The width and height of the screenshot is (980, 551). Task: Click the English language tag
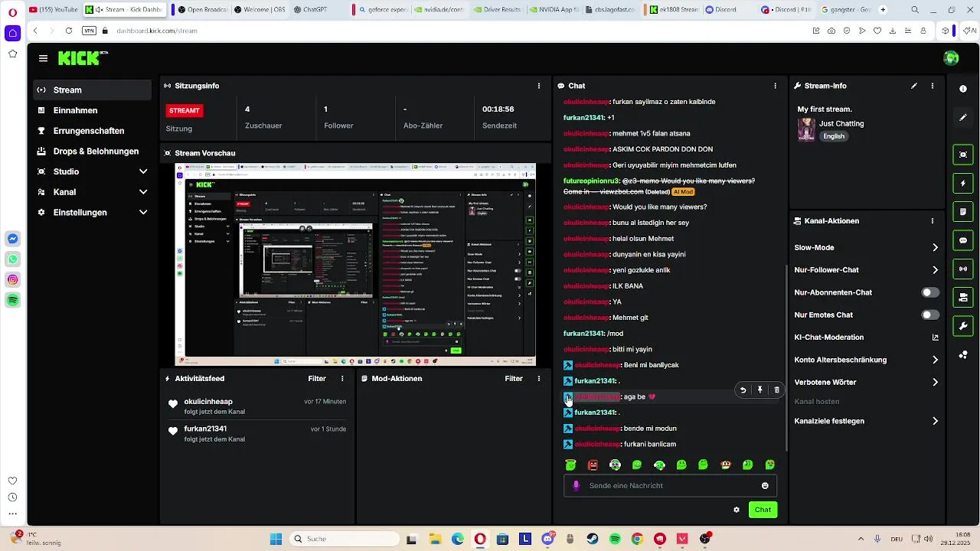coord(834,136)
